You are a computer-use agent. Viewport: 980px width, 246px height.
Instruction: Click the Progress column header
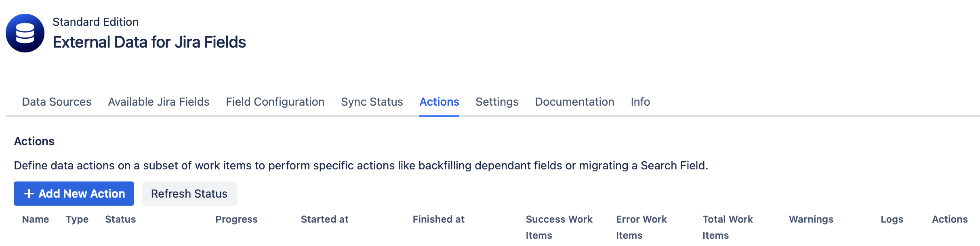tap(237, 219)
